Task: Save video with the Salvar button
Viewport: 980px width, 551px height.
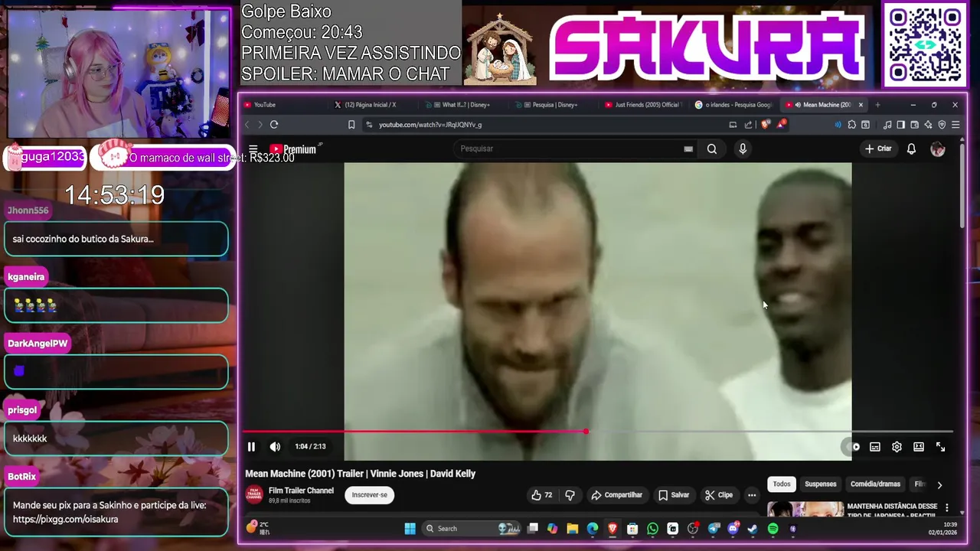Action: click(x=674, y=495)
